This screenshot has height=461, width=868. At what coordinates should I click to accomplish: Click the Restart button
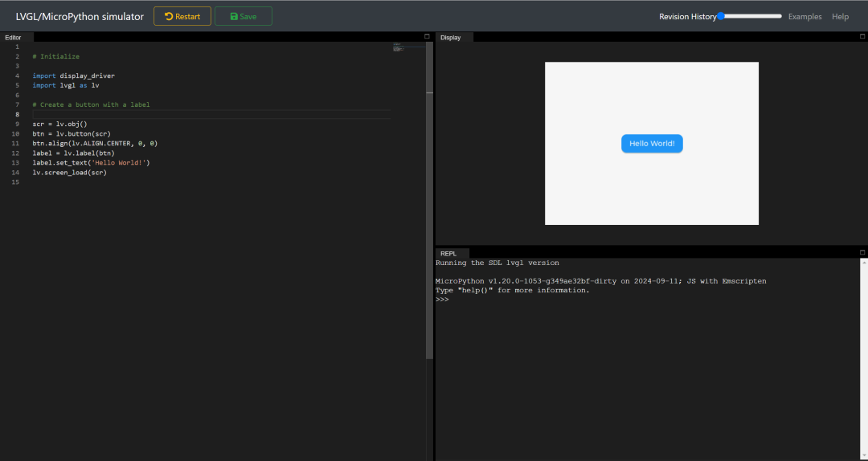point(182,16)
